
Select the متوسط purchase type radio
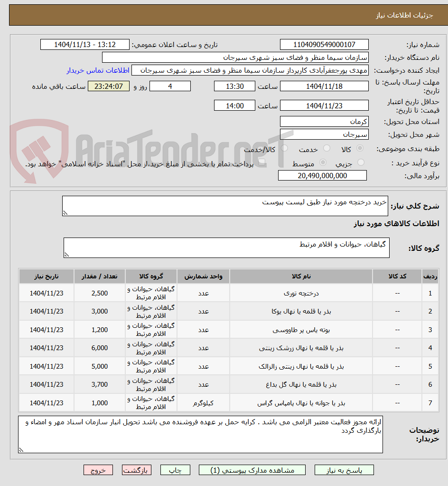(323, 162)
